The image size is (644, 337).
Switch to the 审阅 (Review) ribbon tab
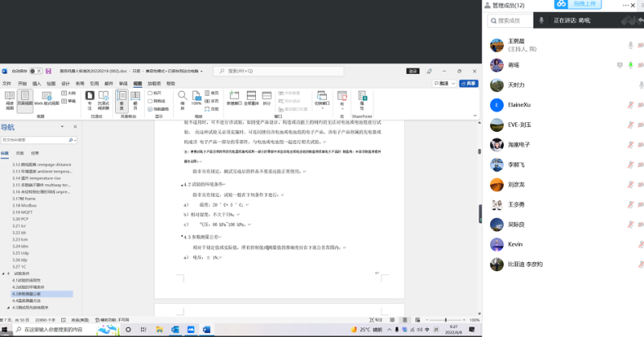pos(123,83)
